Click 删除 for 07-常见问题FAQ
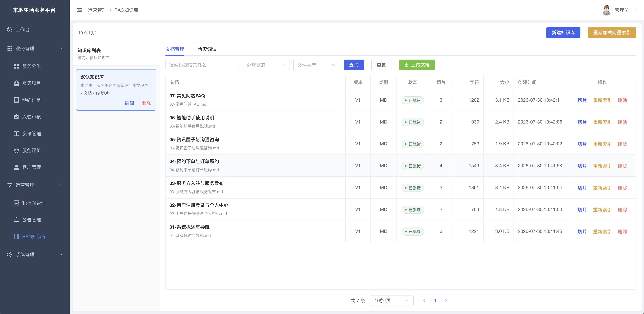Screen dimensions: 644x314 click(622, 100)
